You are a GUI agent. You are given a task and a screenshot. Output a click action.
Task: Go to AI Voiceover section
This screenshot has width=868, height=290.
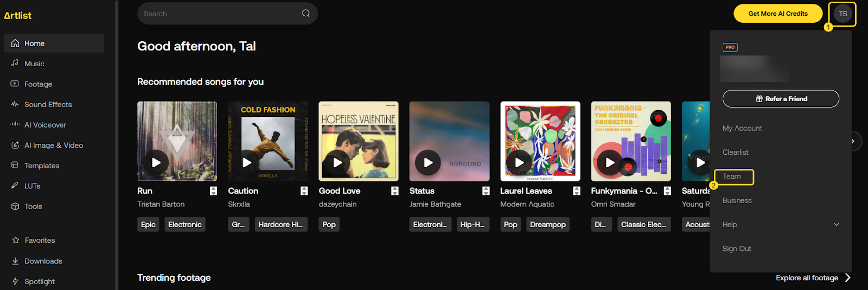point(45,125)
